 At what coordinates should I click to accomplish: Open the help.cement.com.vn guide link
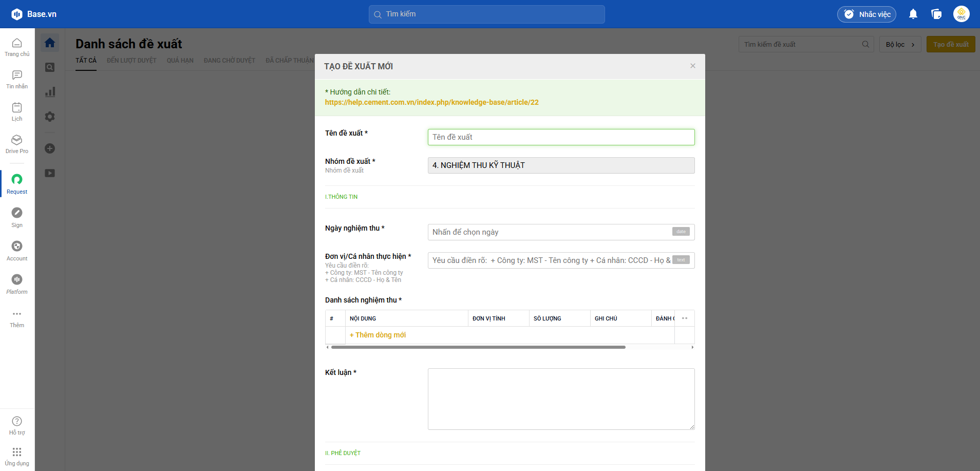click(431, 102)
